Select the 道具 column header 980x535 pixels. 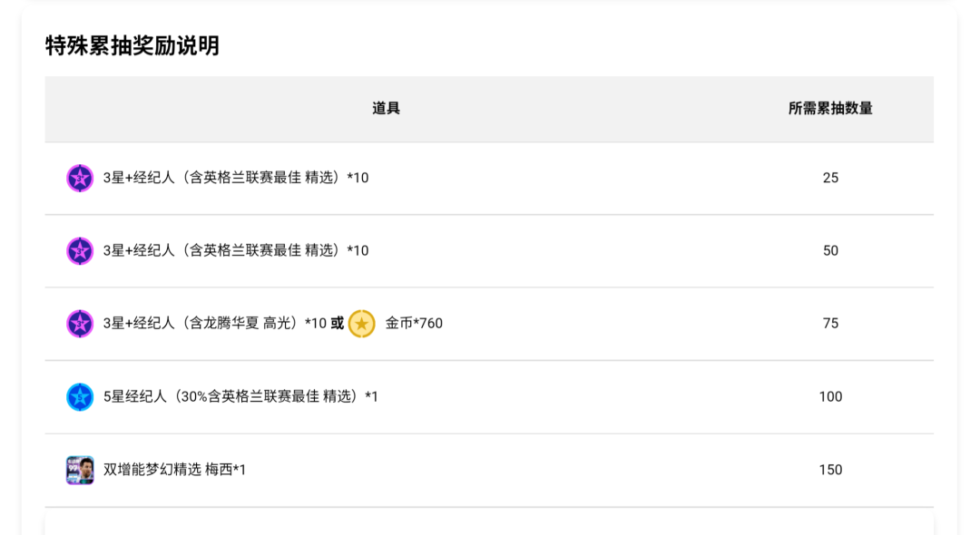[x=386, y=108]
